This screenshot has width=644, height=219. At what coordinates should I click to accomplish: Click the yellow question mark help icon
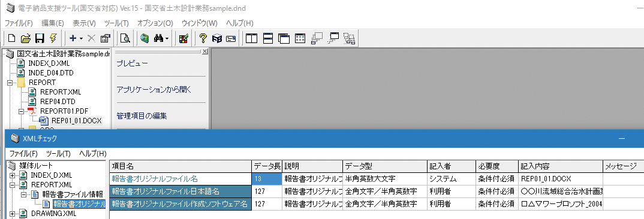pyautogui.click(x=203, y=38)
